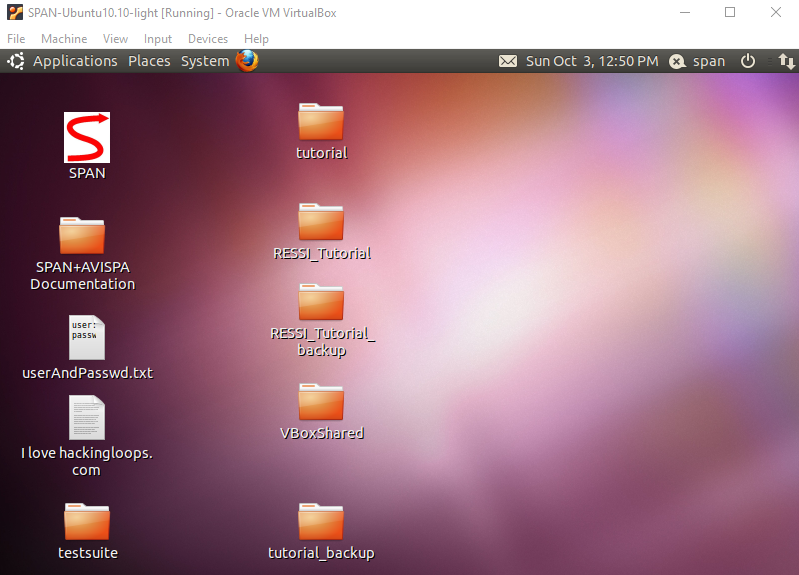The height and width of the screenshot is (575, 799).
Task: Select the I love hackingloops.com file icon
Action: point(87,417)
